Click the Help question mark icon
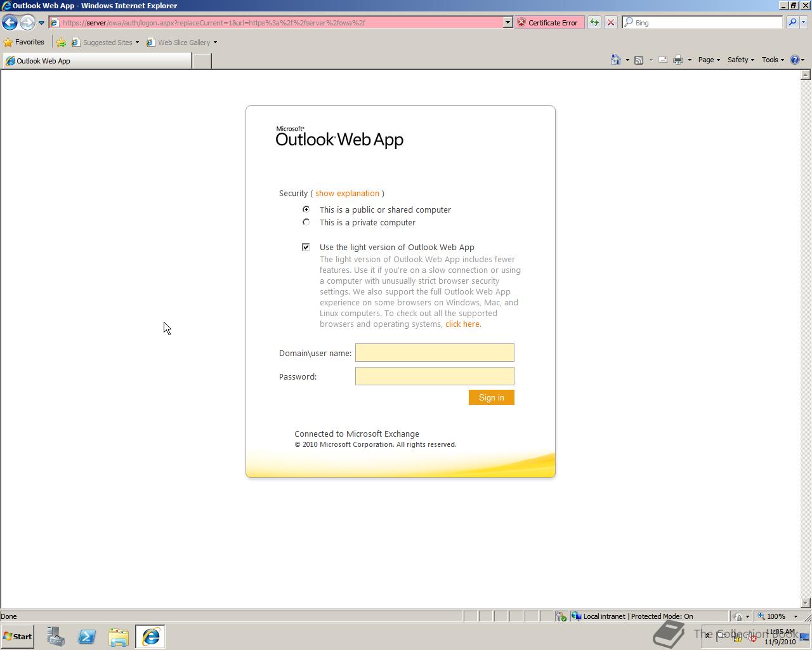 click(794, 60)
